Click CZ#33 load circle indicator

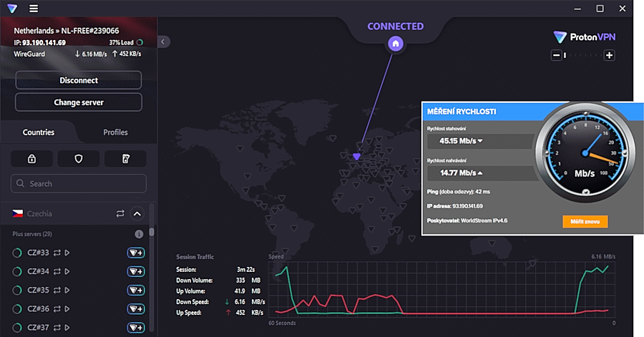point(17,253)
